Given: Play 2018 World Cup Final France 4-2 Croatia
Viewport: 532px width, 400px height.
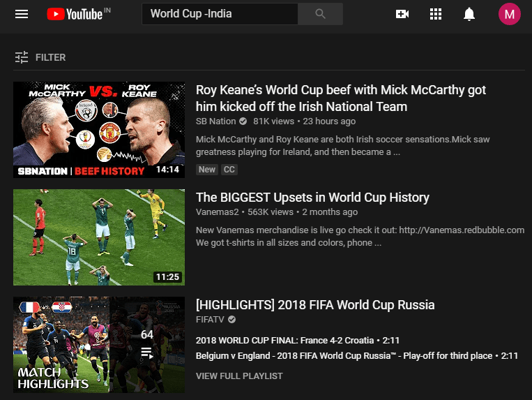Looking at the screenshot, I should pos(298,340).
